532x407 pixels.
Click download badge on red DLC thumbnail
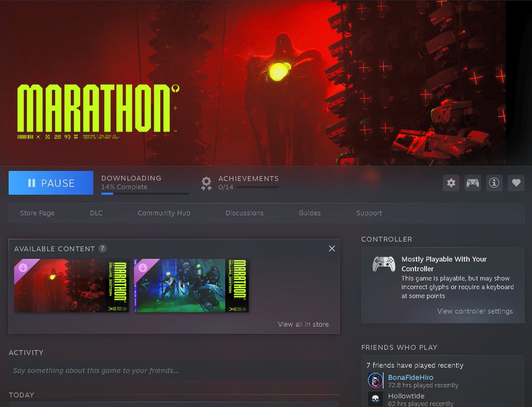tap(23, 268)
